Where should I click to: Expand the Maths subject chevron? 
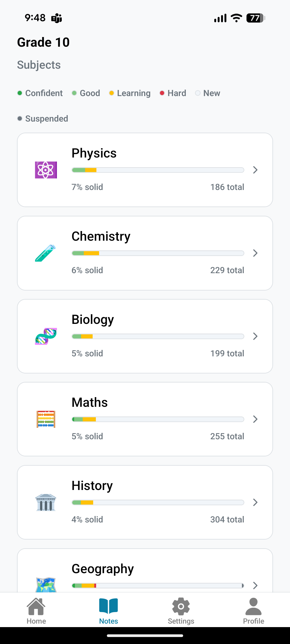[255, 419]
